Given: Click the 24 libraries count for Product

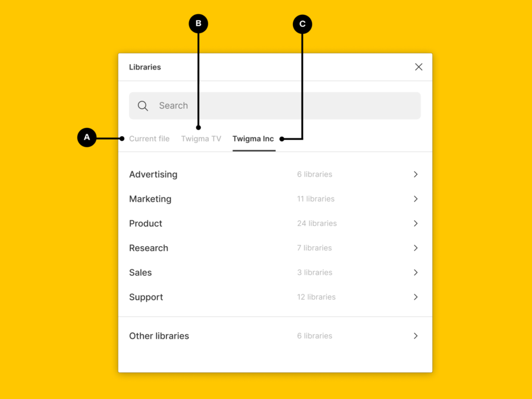Looking at the screenshot, I should (317, 223).
